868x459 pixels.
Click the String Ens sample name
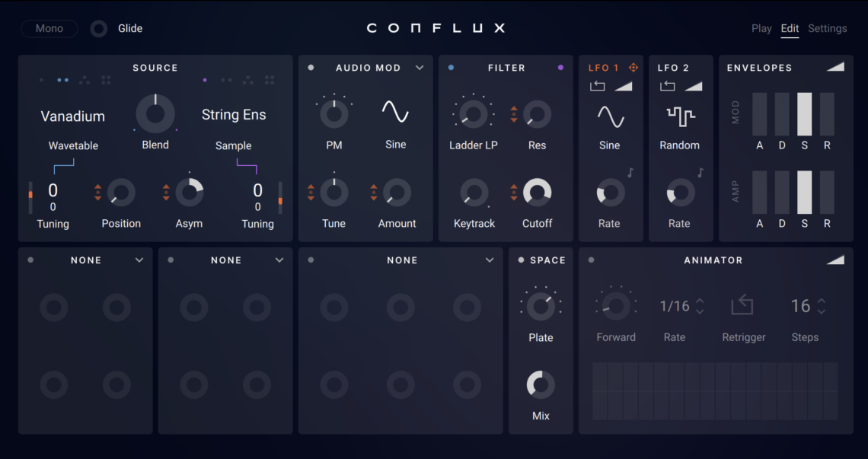(x=234, y=115)
